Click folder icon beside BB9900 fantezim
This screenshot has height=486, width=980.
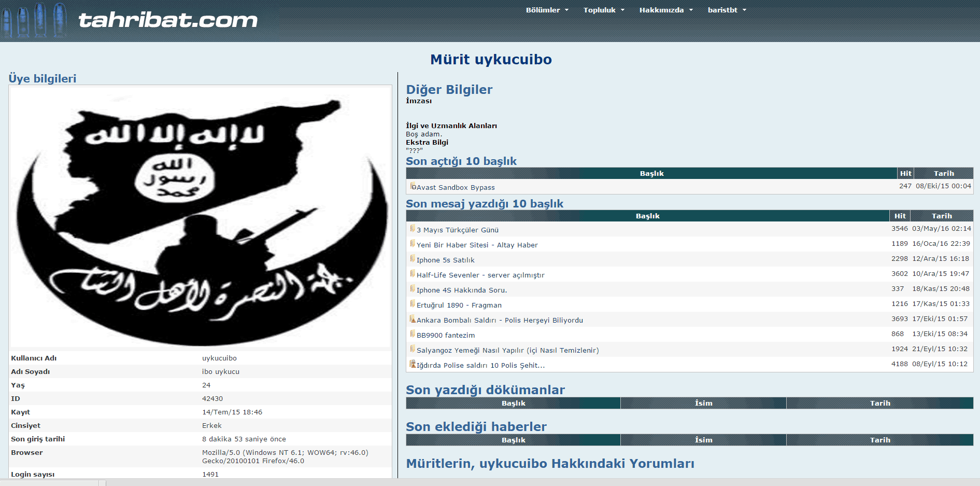click(413, 334)
